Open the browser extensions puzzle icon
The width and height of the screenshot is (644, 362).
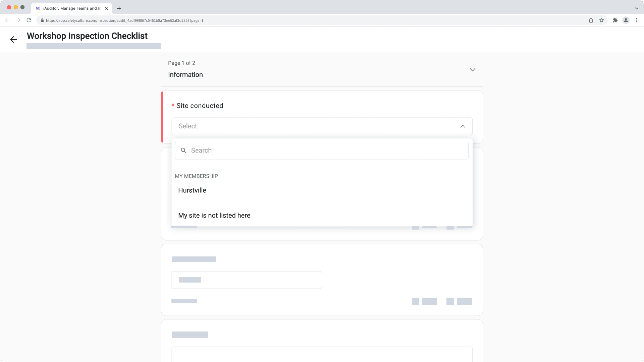pyautogui.click(x=615, y=20)
